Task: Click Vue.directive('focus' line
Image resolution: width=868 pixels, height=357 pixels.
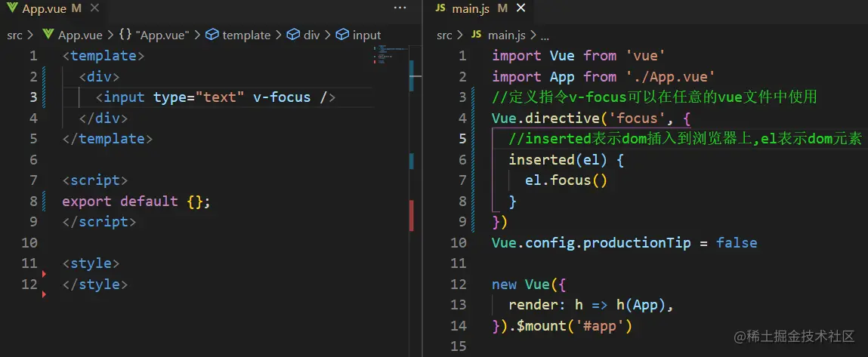Action: click(x=591, y=118)
